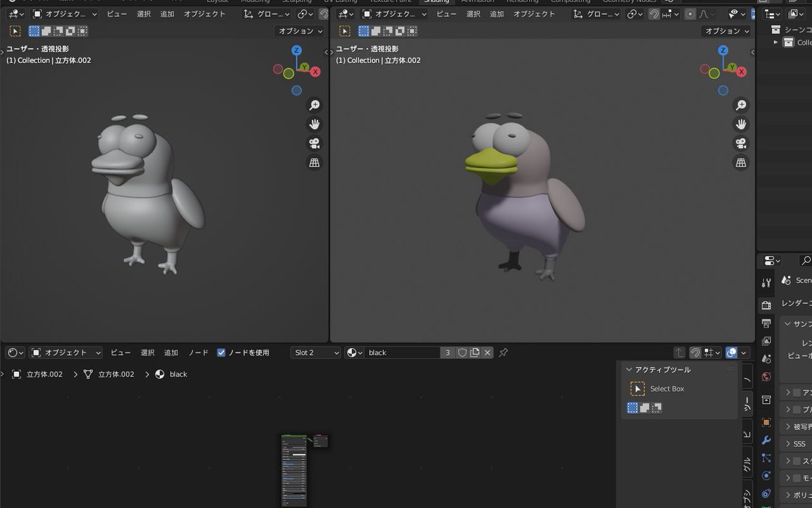Click the material user count 3 button
Viewport: 812px width, 508px height.
pos(447,353)
